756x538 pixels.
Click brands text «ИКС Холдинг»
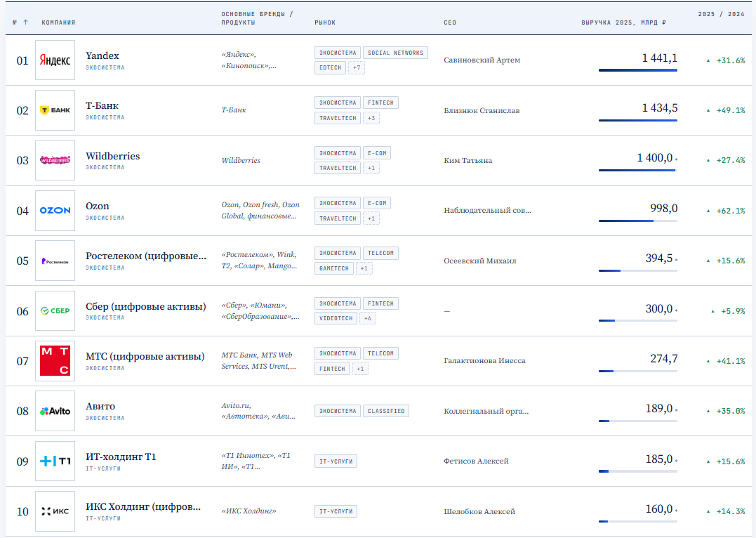click(248, 511)
